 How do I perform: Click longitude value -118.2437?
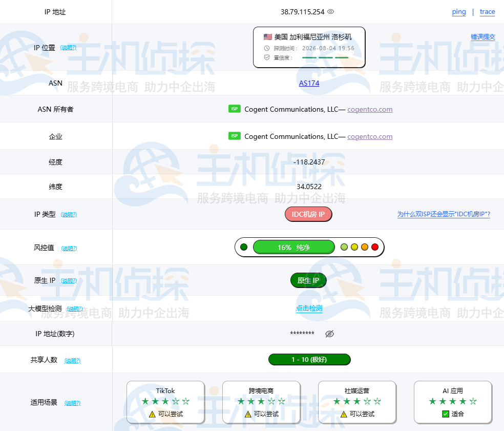[309, 162]
